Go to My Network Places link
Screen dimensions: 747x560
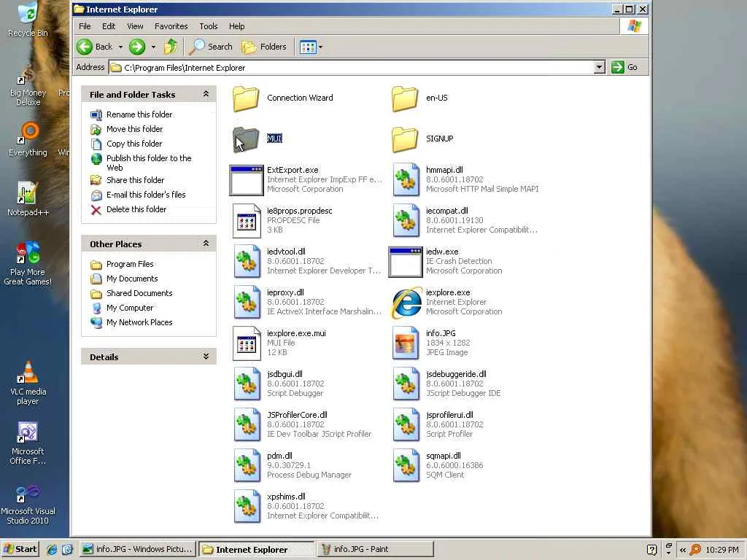(139, 322)
